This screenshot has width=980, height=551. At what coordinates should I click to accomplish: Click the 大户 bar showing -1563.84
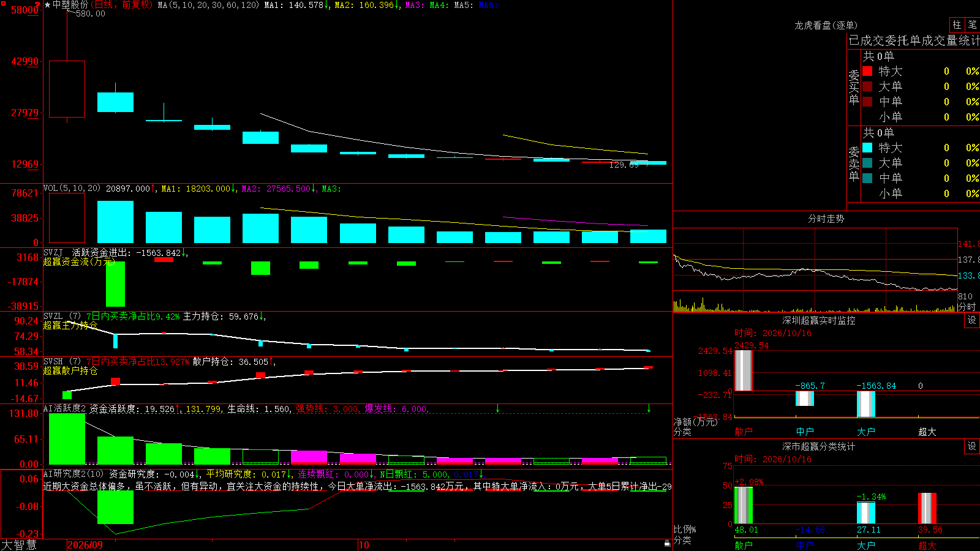click(866, 404)
